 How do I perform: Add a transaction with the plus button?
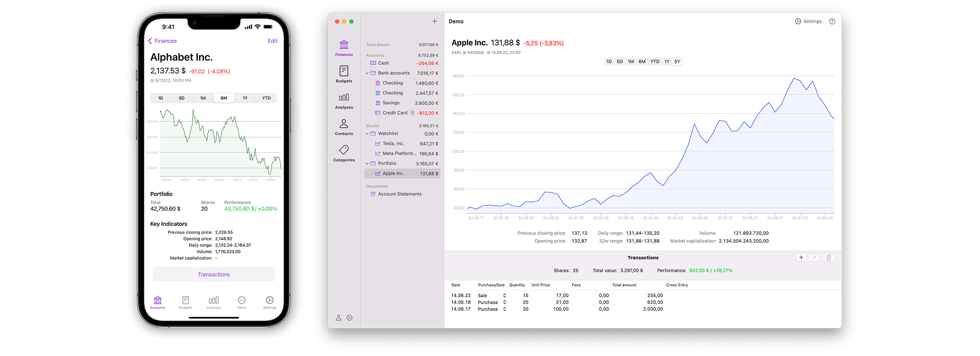point(801,258)
